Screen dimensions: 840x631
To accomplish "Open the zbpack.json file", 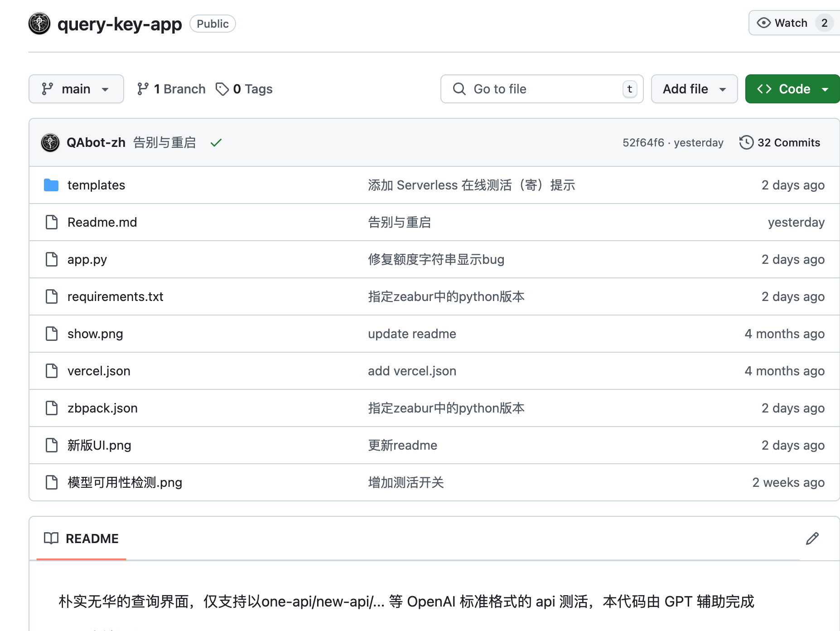I will pos(102,408).
